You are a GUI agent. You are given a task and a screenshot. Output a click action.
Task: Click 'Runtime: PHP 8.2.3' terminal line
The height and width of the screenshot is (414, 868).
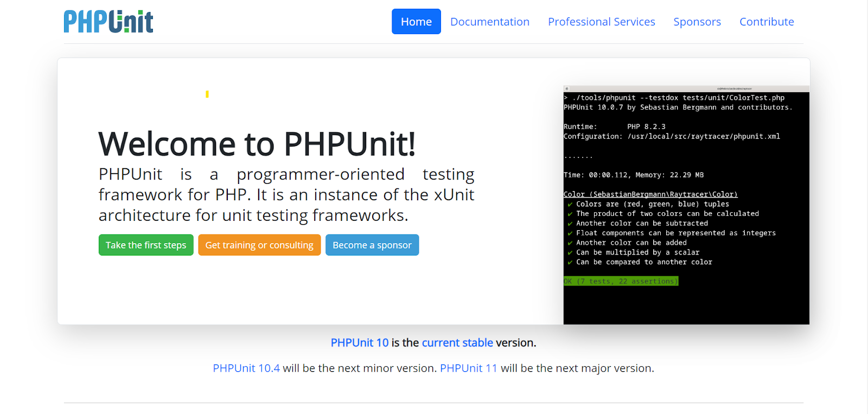pos(615,127)
